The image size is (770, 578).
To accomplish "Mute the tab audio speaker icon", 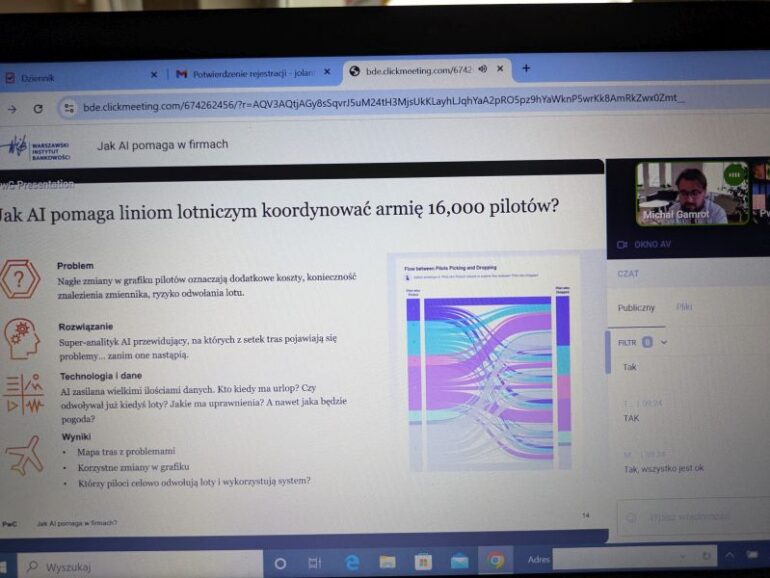I will pos(483,69).
